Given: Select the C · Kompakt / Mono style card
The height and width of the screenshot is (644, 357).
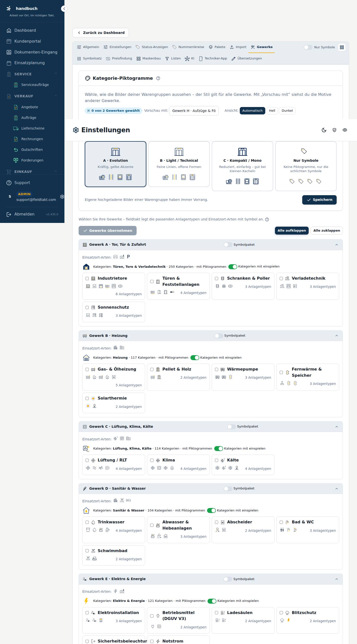Looking at the screenshot, I should click(242, 166).
